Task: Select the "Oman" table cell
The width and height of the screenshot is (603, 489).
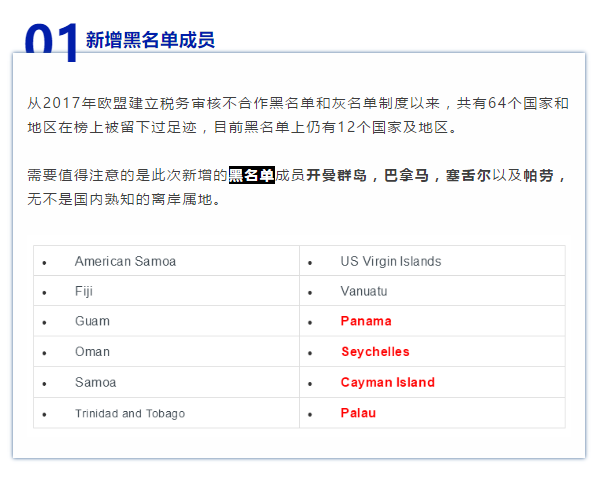Action: pyautogui.click(x=92, y=352)
